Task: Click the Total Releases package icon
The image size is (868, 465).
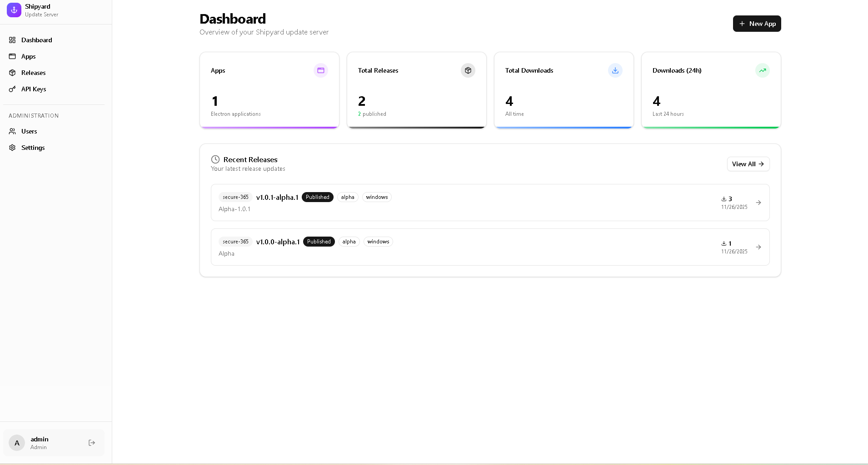Action: [468, 70]
